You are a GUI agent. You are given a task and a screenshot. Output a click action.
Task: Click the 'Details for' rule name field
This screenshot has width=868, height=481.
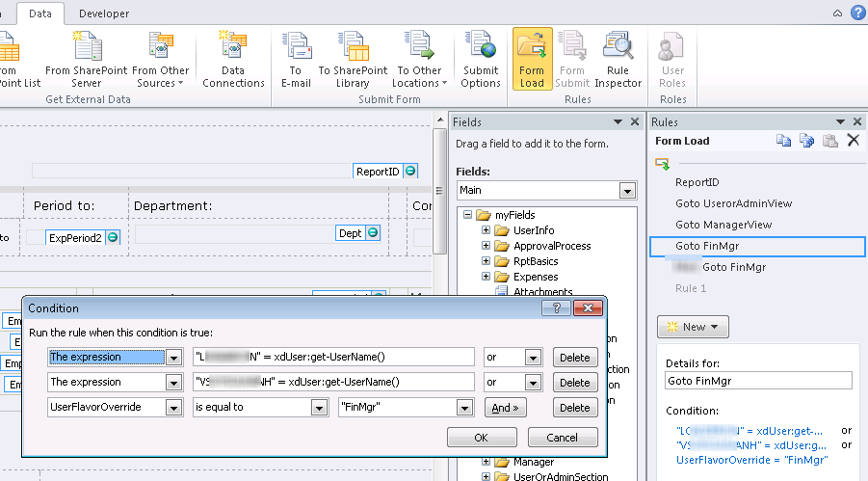pyautogui.click(x=758, y=381)
